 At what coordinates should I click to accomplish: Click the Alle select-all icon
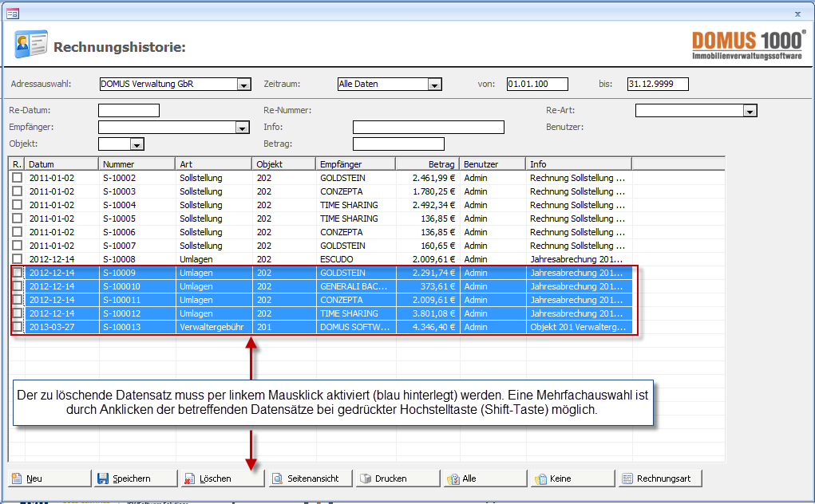point(453,478)
